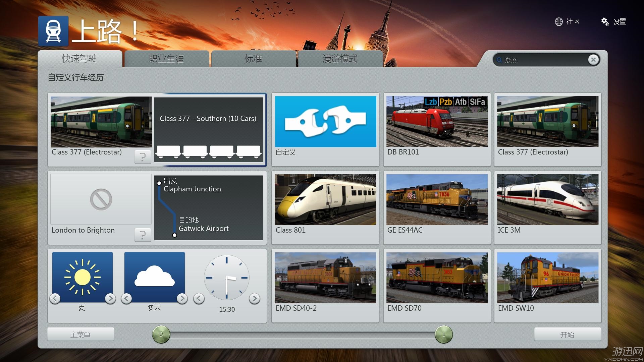The width and height of the screenshot is (644, 362).
Task: Click the question mark under Class 377
Action: tap(143, 157)
